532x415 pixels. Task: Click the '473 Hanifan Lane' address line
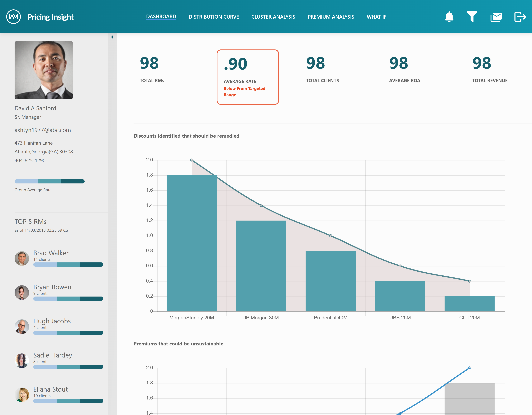[x=34, y=143]
